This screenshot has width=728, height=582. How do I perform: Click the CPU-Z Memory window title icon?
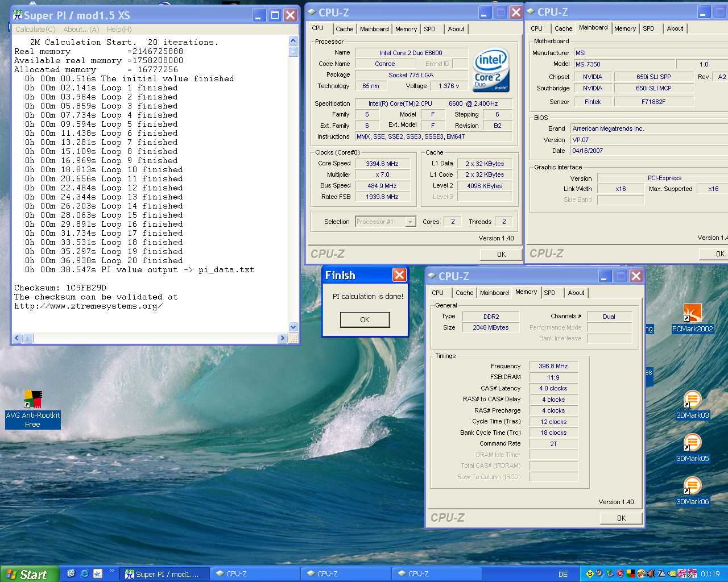[x=432, y=276]
